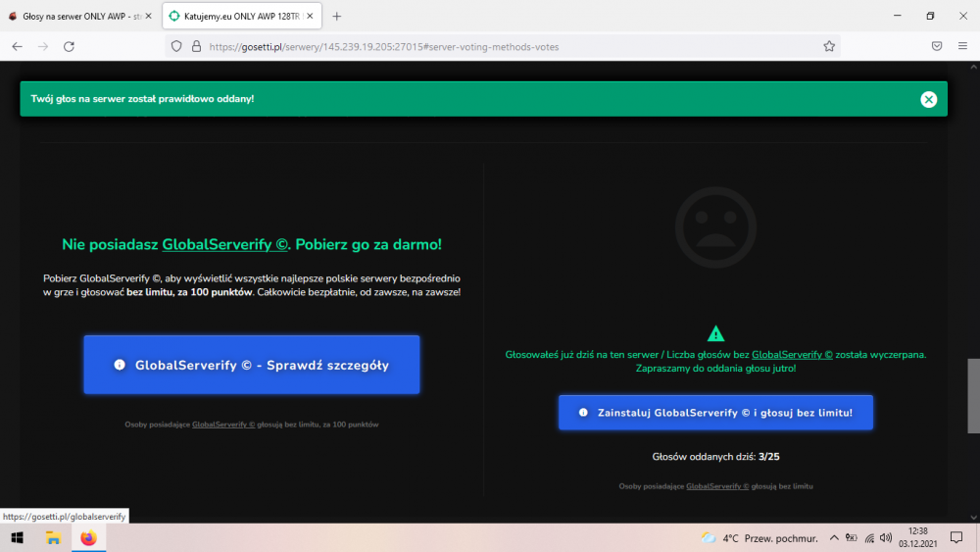Click the scrollbar down arrow
The height and width of the screenshot is (552, 980).
click(973, 518)
